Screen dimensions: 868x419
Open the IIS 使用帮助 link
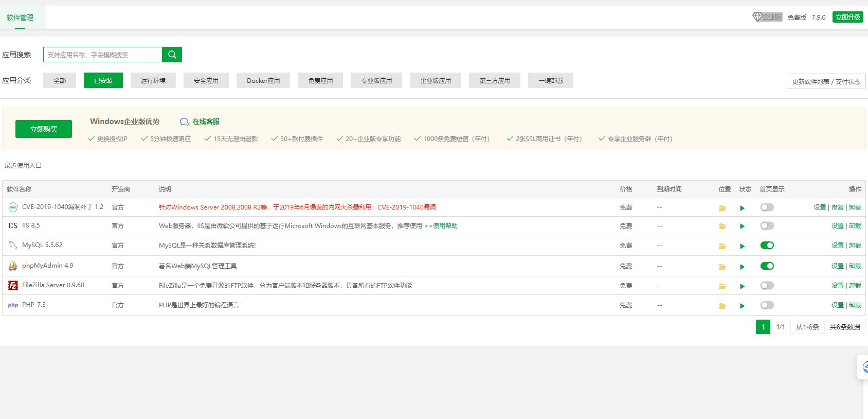(x=441, y=226)
